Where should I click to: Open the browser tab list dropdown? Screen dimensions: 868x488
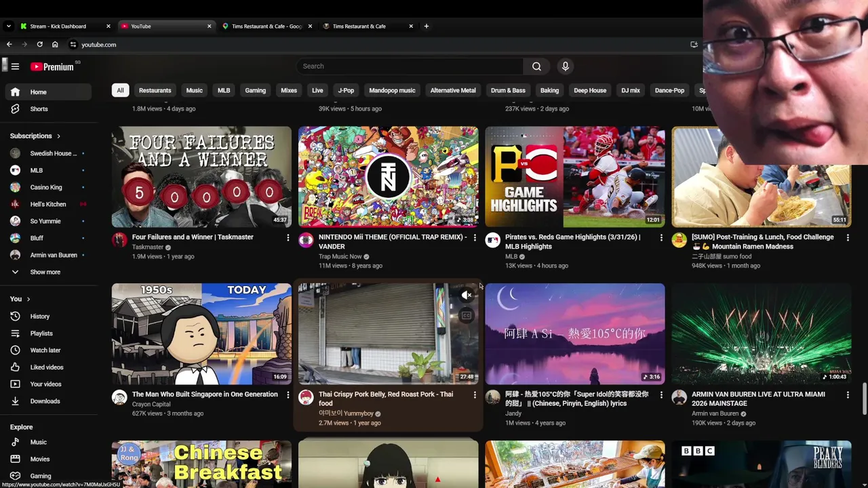8,26
